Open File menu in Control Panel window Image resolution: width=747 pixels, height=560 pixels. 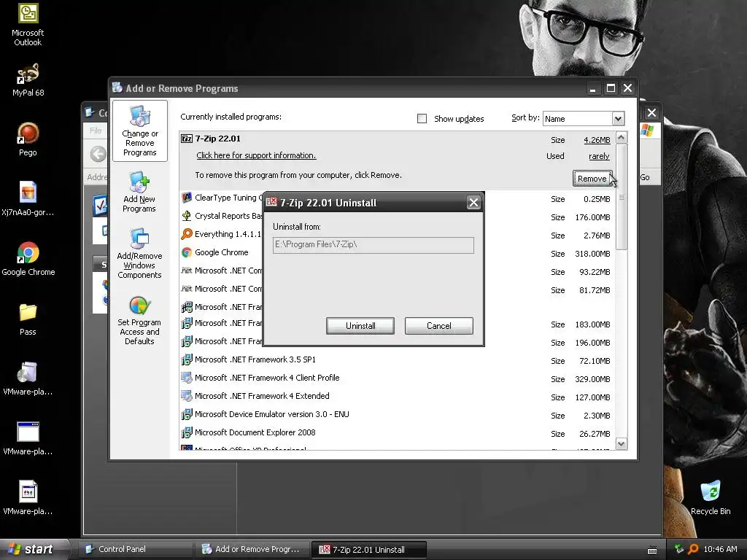96,131
